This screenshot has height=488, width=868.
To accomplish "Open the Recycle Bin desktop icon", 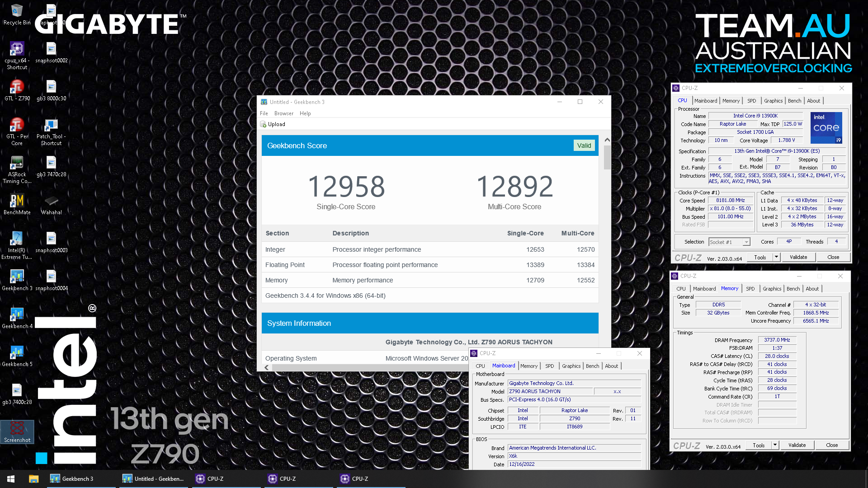I will click(x=17, y=14).
